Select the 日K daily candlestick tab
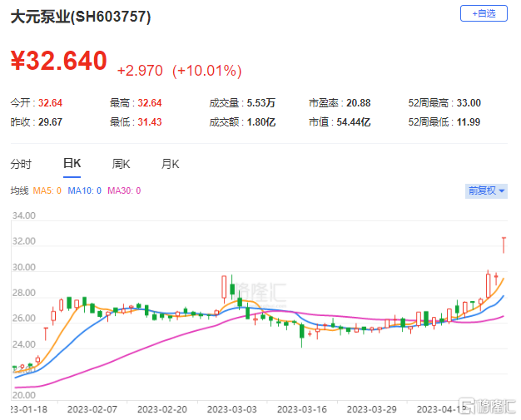Viewport: 521px width, 420px height. click(x=72, y=163)
